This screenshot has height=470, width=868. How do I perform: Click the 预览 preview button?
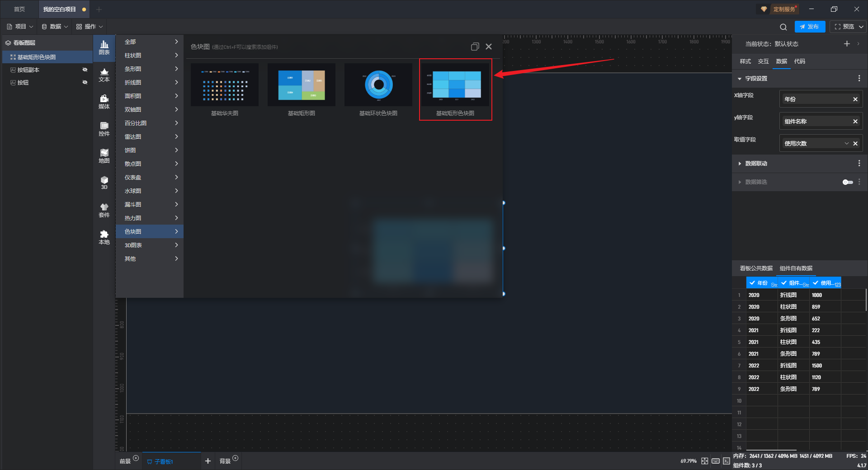tap(844, 27)
